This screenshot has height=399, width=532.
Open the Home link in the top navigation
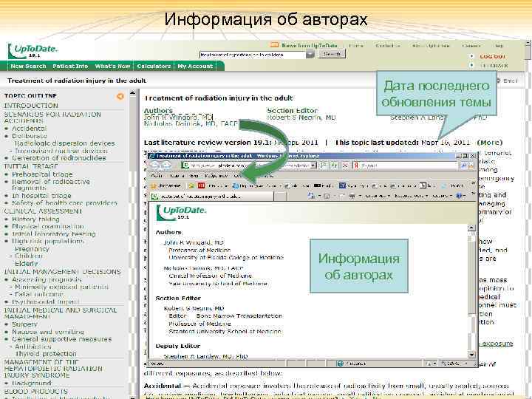pos(356,46)
